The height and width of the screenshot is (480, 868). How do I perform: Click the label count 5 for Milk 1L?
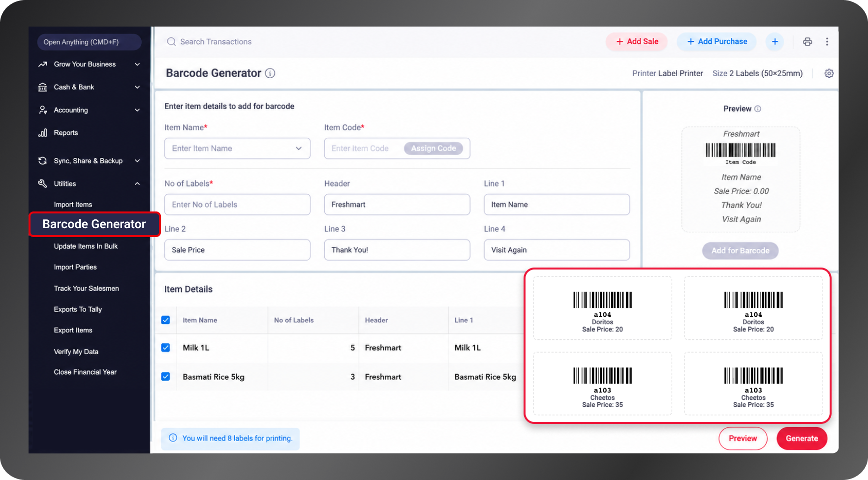pyautogui.click(x=352, y=348)
